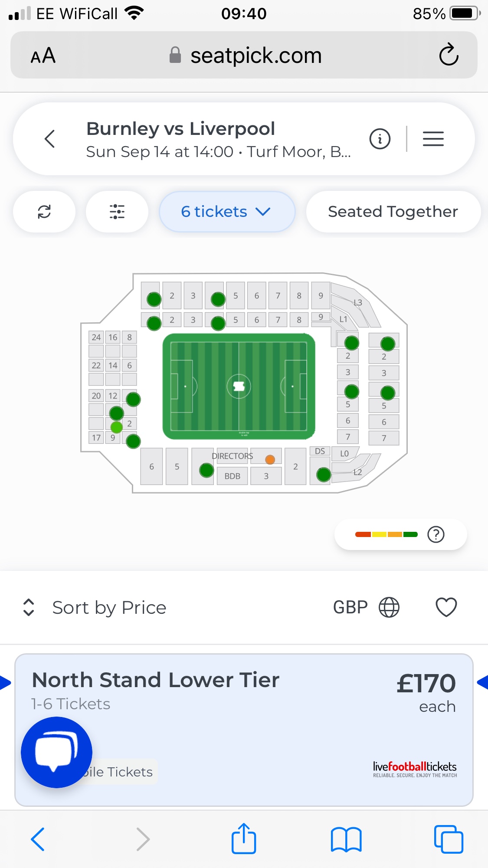
Task: Open the blue chat bubble widget
Action: tap(56, 752)
